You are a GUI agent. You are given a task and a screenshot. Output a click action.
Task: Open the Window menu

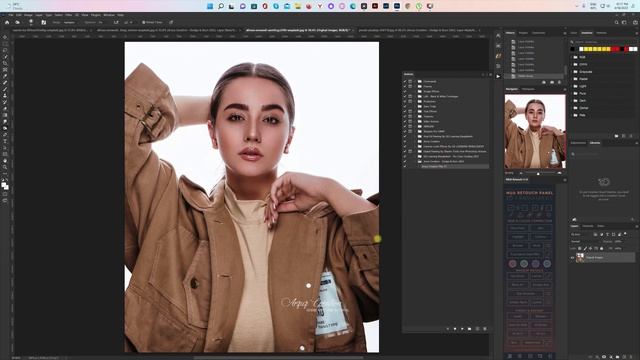click(109, 15)
